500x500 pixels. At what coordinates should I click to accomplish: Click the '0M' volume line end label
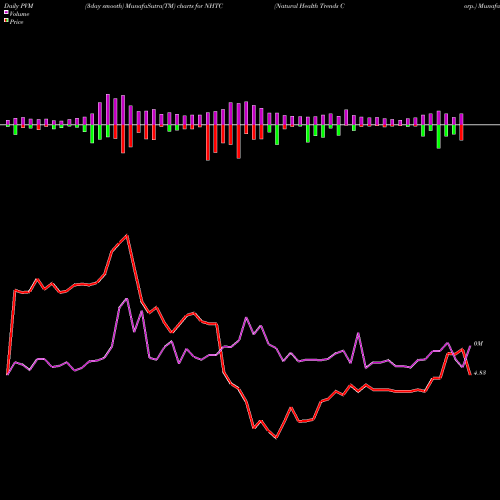(x=478, y=344)
